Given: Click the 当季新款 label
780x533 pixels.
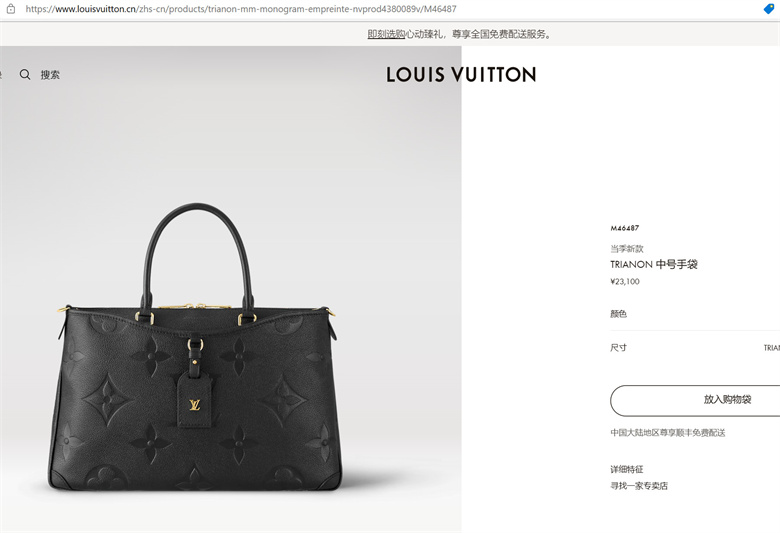Looking at the screenshot, I should [627, 248].
